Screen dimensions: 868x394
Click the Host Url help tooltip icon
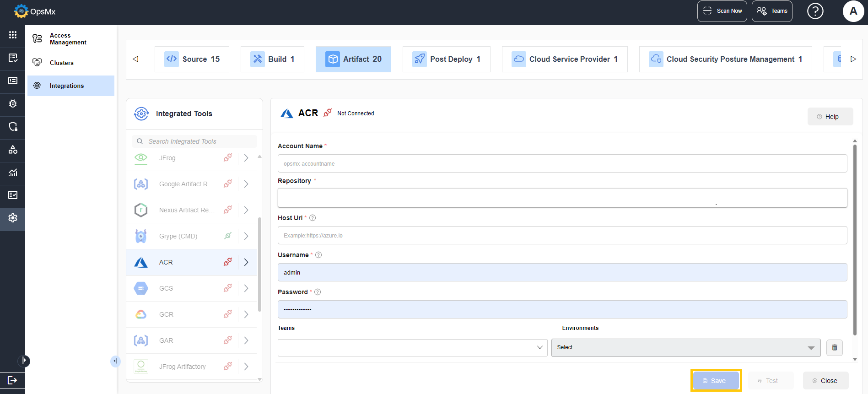(x=313, y=218)
